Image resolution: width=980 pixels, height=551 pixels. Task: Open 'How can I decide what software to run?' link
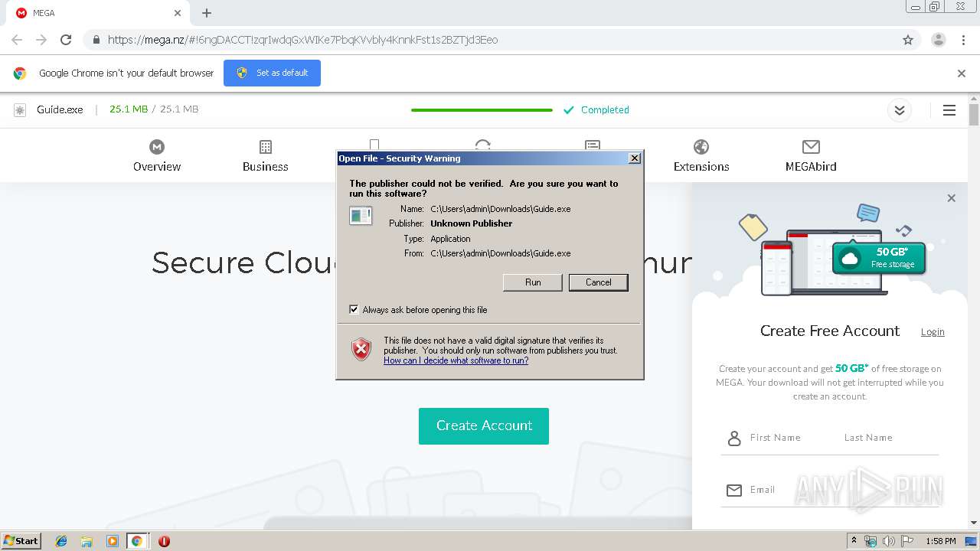tap(456, 360)
